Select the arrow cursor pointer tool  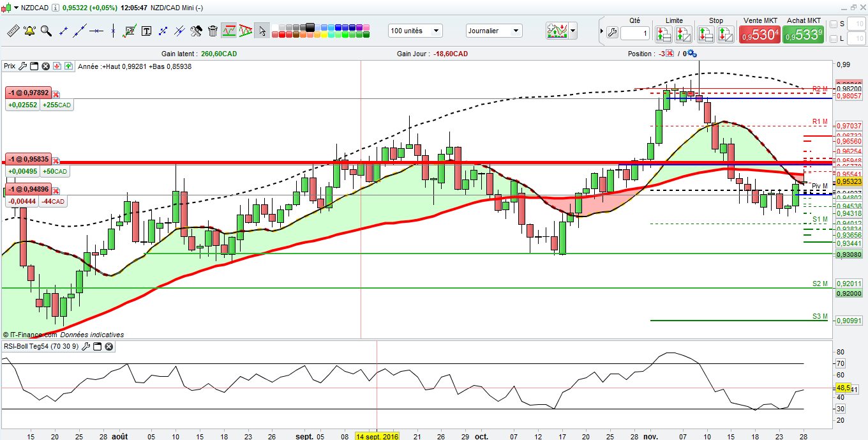[262, 31]
